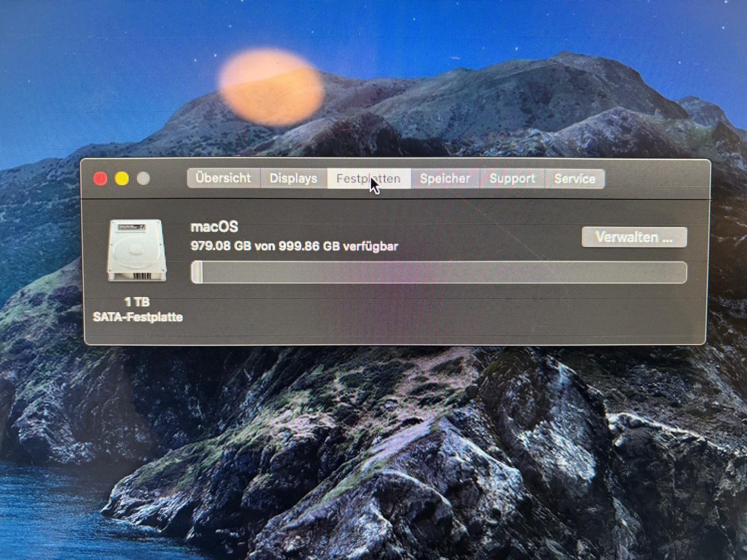
Task: Click the hard disk drive icon
Action: [137, 251]
